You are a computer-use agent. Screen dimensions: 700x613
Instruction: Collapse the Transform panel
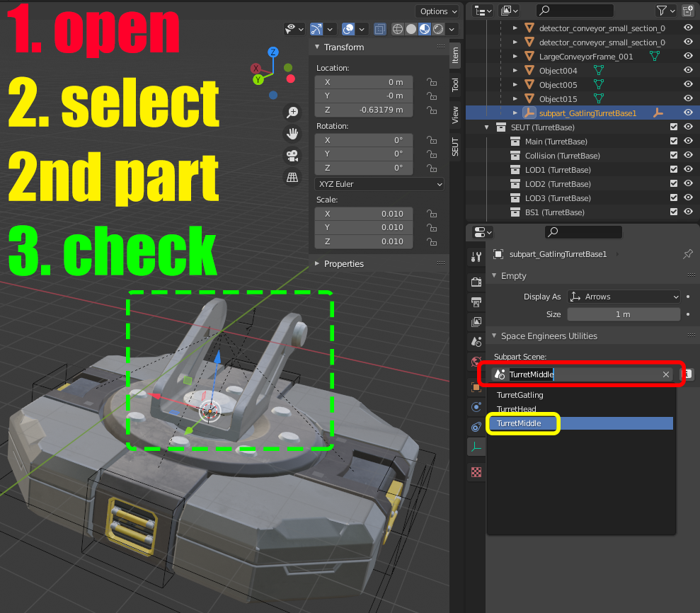(x=317, y=47)
